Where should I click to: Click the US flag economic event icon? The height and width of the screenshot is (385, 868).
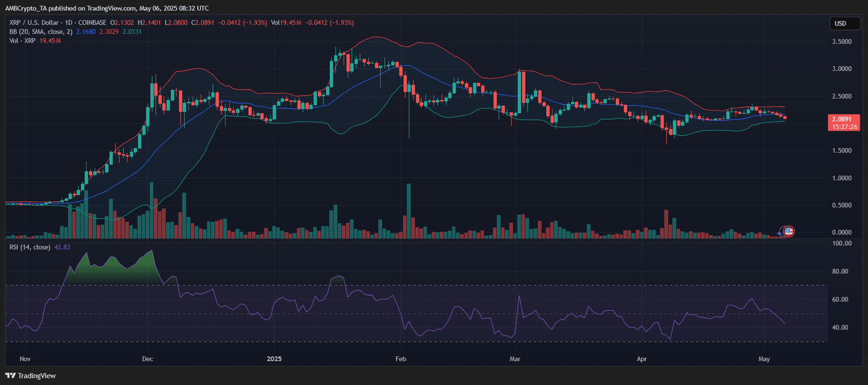click(x=789, y=232)
